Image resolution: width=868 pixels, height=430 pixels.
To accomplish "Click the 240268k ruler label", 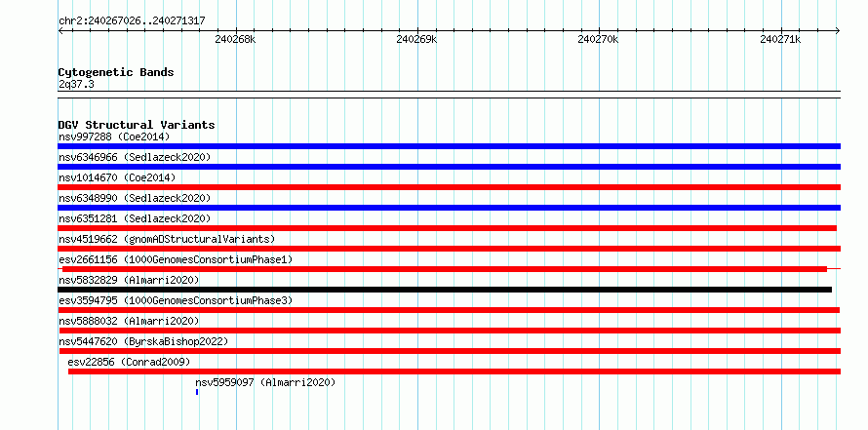I will pos(235,39).
